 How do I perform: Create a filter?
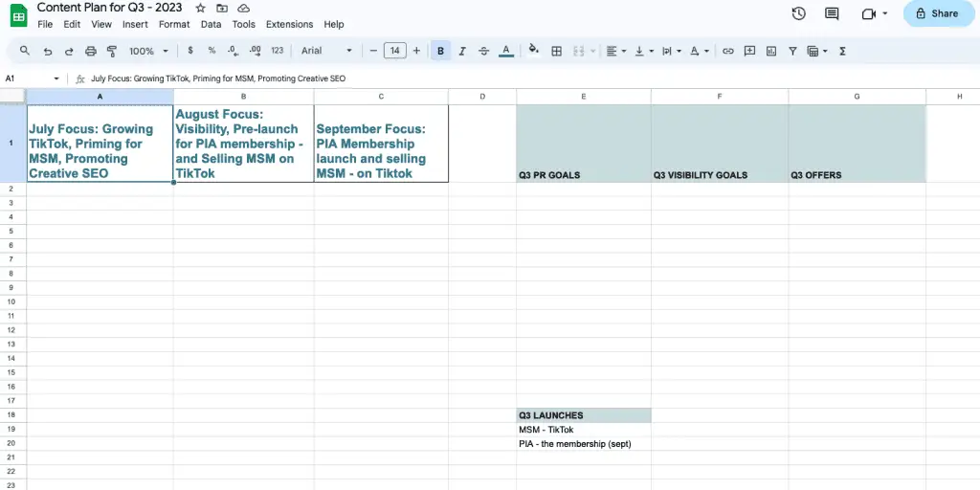pos(792,52)
